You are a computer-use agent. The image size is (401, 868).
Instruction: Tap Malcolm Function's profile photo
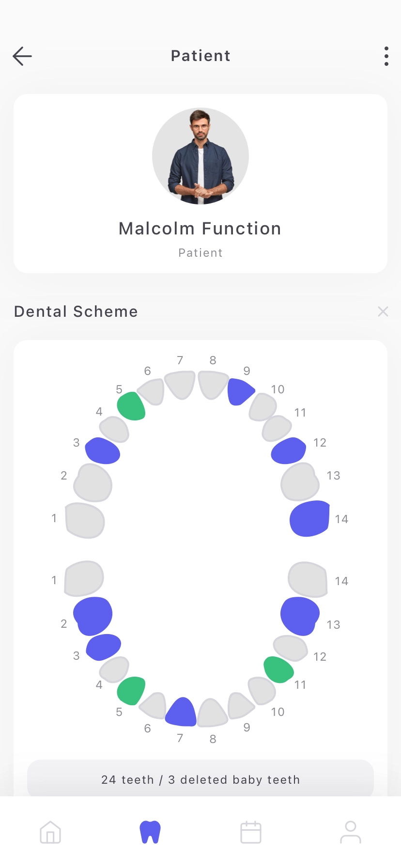200,156
